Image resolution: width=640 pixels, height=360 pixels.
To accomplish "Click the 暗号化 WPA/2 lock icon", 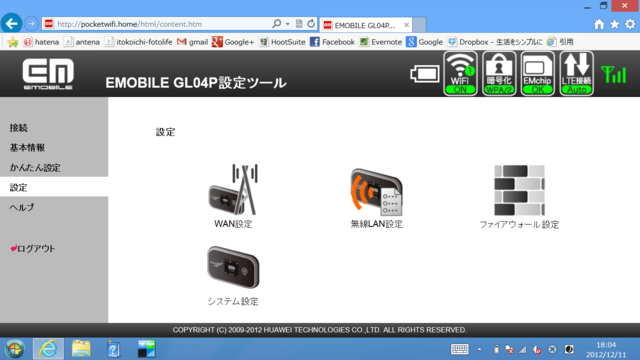I will coord(499,73).
